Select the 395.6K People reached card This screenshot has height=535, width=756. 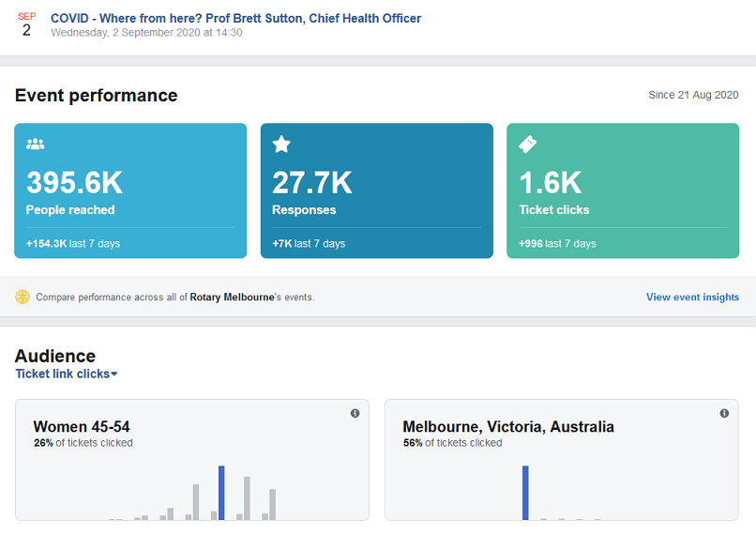130,191
